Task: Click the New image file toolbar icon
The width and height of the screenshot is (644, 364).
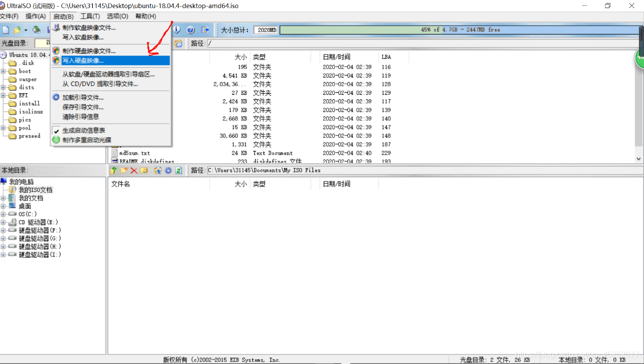Action: 6,30
